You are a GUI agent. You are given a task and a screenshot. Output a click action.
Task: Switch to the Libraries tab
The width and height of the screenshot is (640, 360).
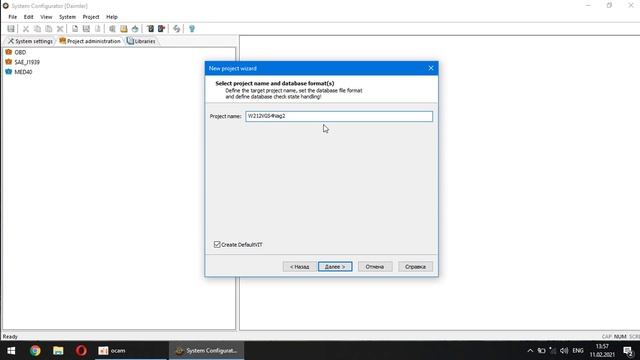click(x=141, y=41)
